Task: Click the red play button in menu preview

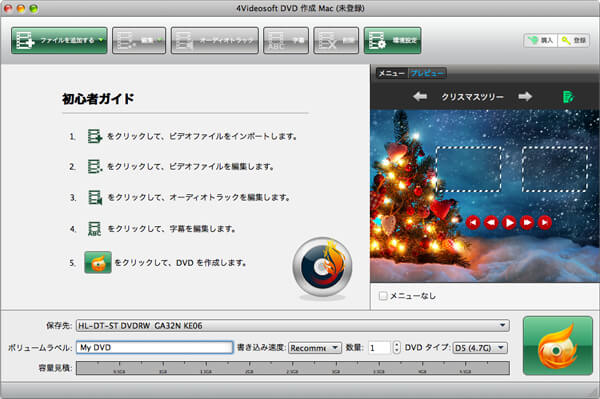Action: [509, 222]
